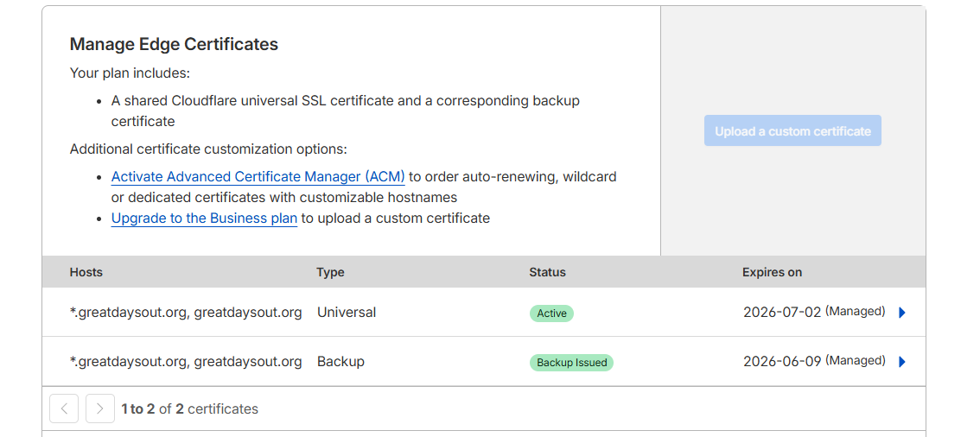Expand the Backup certificate row arrow
980x437 pixels.
(x=902, y=362)
